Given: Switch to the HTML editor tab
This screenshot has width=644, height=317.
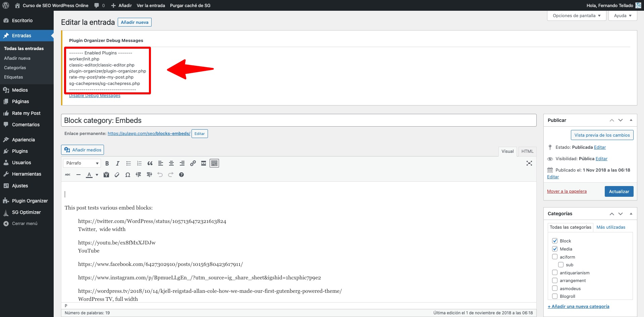Looking at the screenshot, I should [x=527, y=151].
